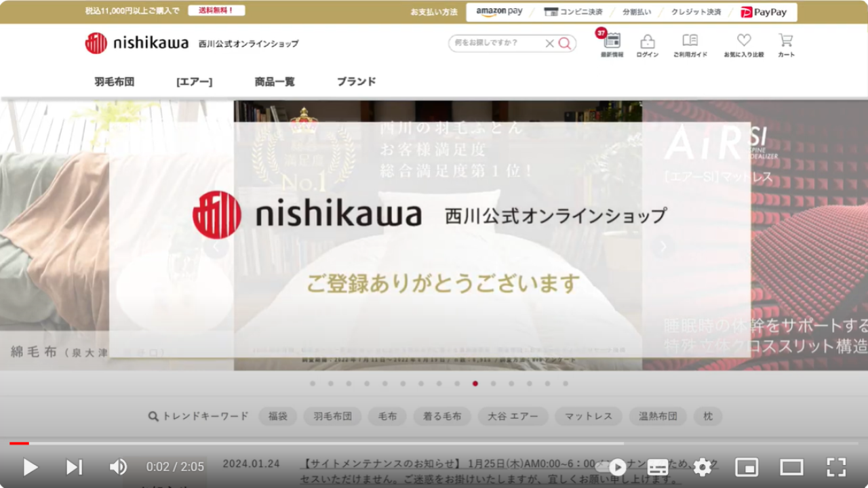The width and height of the screenshot is (868, 488).
Task: Open the カート shopping cart icon
Action: pyautogui.click(x=786, y=45)
